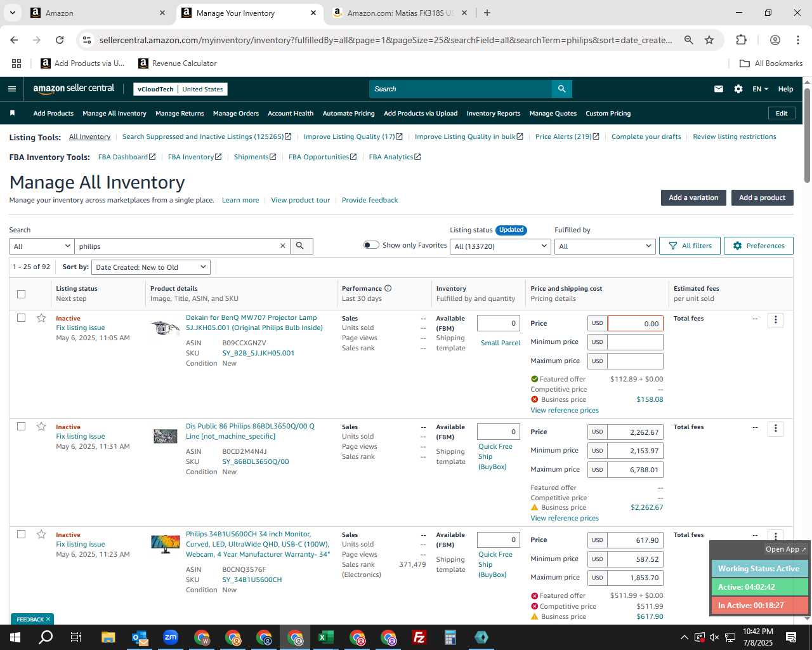Open vCloudTech United States account switcher
Screen dimensions: 812x650
180,89
